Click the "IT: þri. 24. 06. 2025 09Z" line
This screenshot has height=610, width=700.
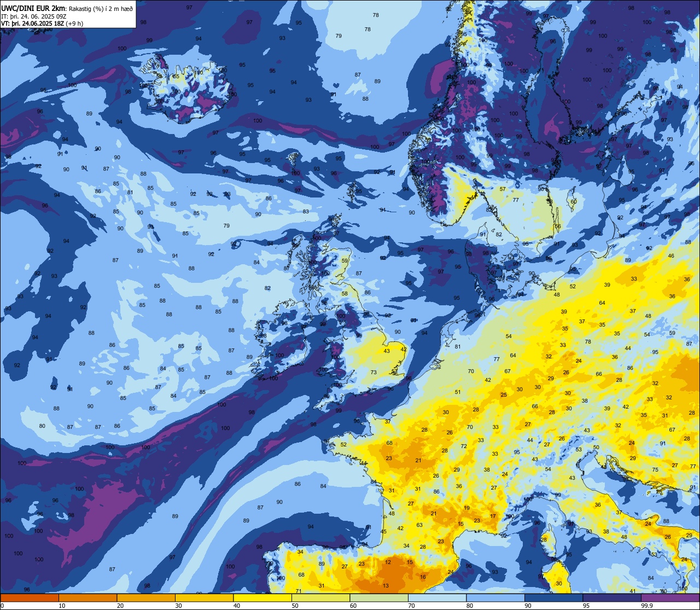34,16
